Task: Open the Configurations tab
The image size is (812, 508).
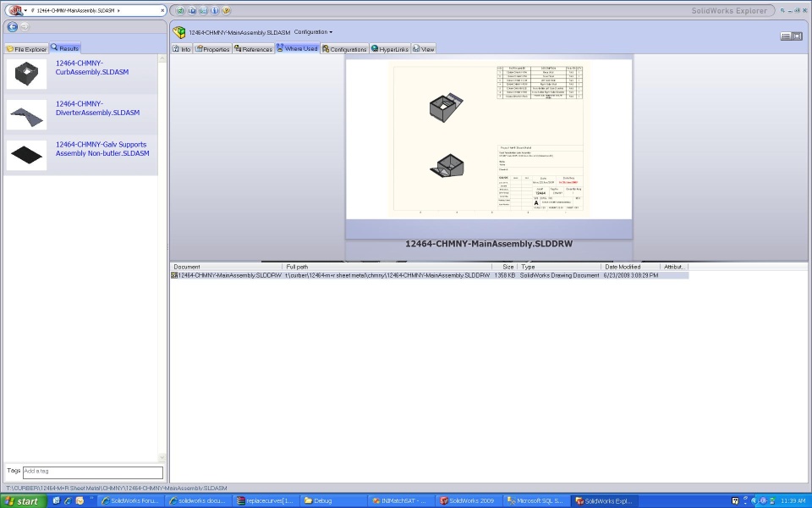Action: point(344,49)
